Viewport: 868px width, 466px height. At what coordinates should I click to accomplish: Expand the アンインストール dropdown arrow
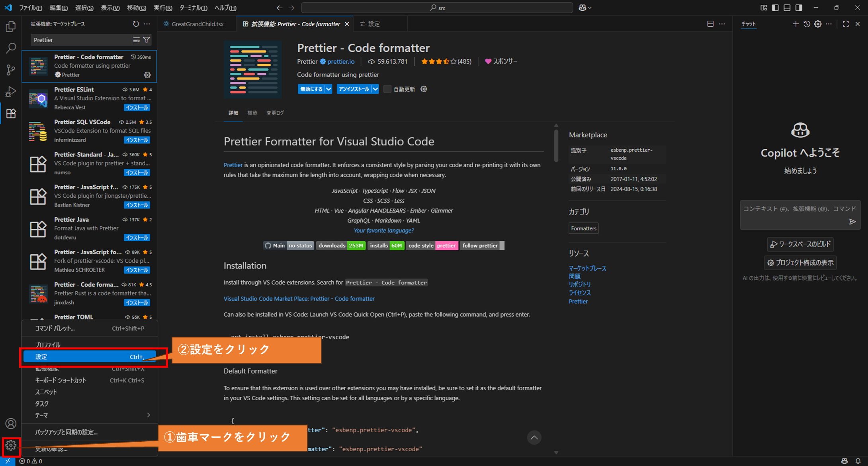point(375,89)
